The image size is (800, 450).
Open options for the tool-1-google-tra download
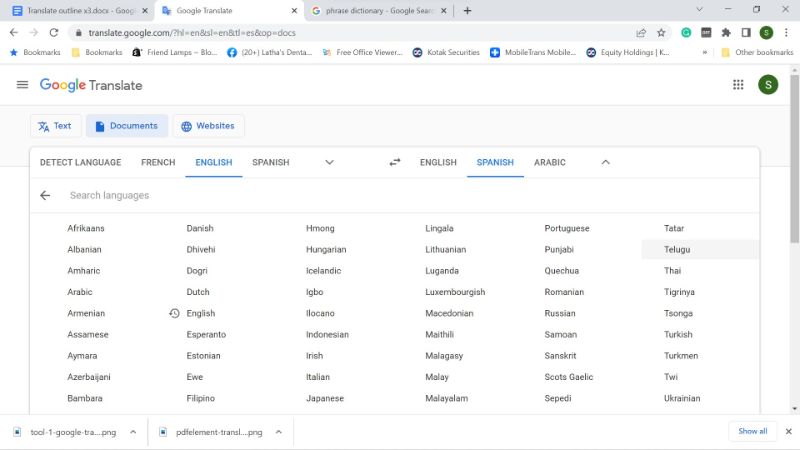[x=133, y=432]
